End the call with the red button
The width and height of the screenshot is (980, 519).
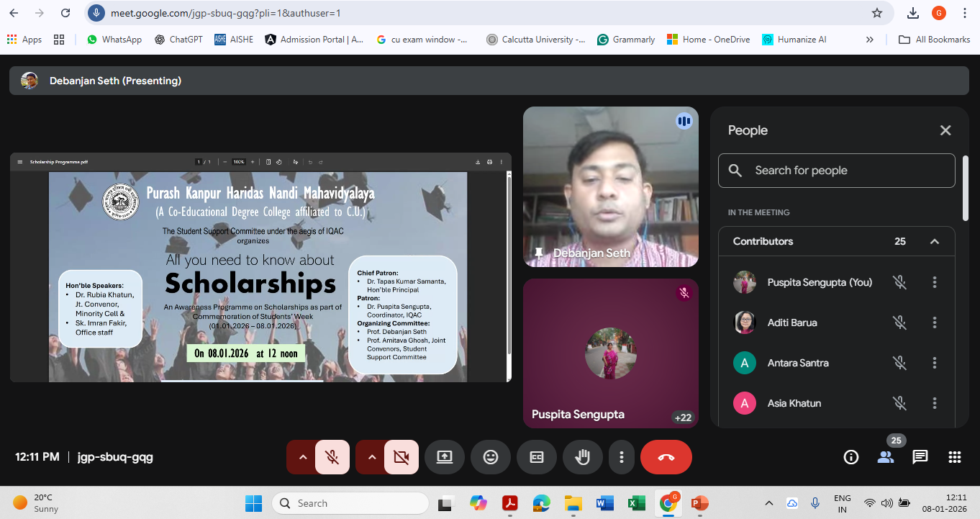tap(666, 457)
